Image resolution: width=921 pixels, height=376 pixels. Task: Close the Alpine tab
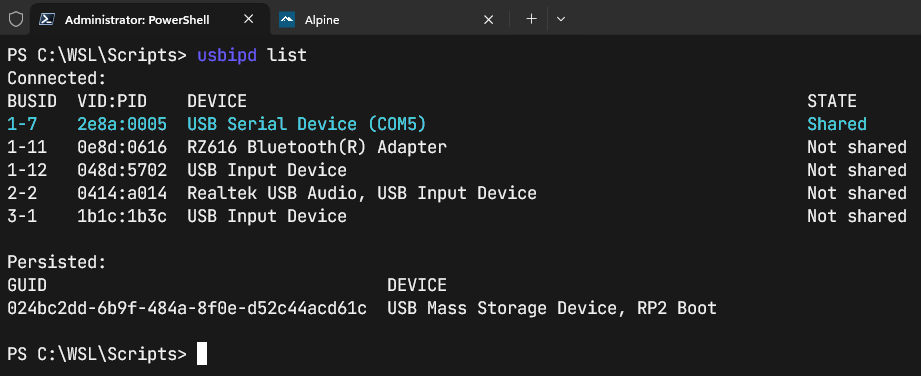click(488, 19)
